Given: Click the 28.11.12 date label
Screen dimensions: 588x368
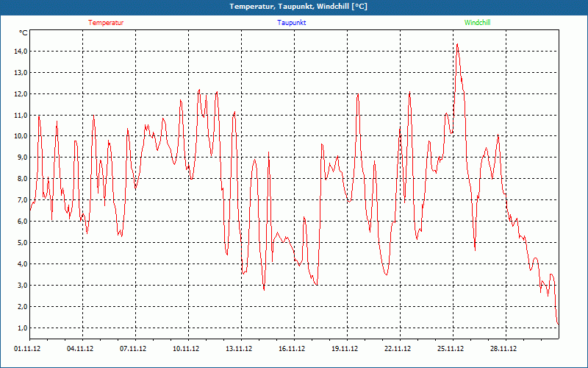Looking at the screenshot, I should [x=503, y=349].
